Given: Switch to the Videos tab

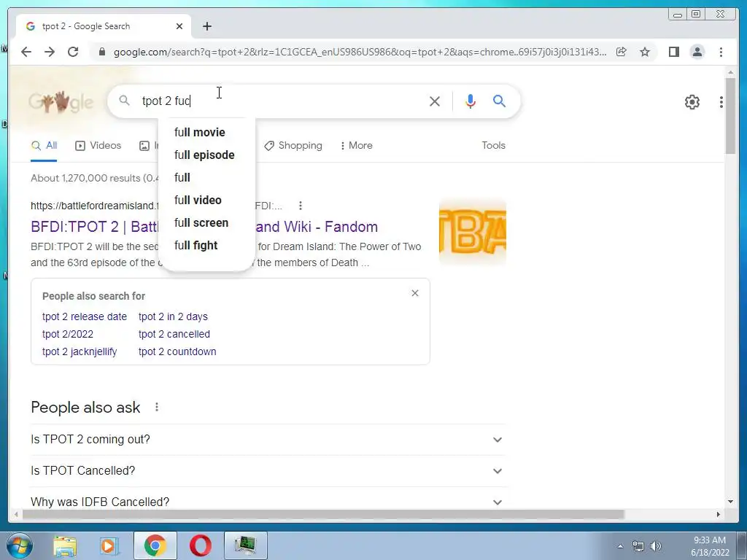Looking at the screenshot, I should (98, 146).
